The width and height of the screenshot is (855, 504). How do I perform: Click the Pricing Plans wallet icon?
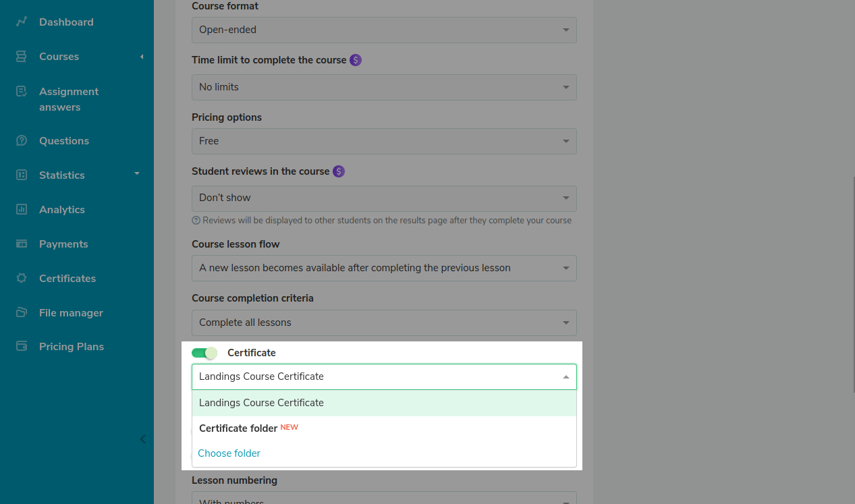(22, 347)
